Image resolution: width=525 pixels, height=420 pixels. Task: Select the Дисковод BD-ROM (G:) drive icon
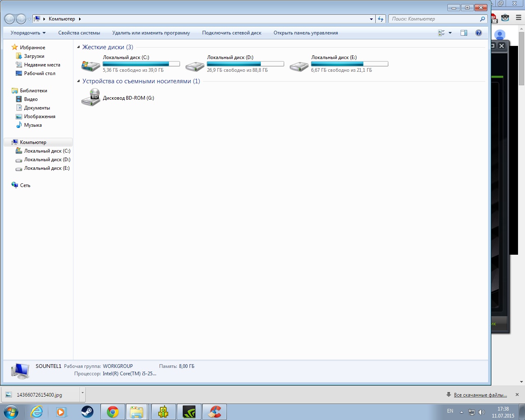point(91,98)
